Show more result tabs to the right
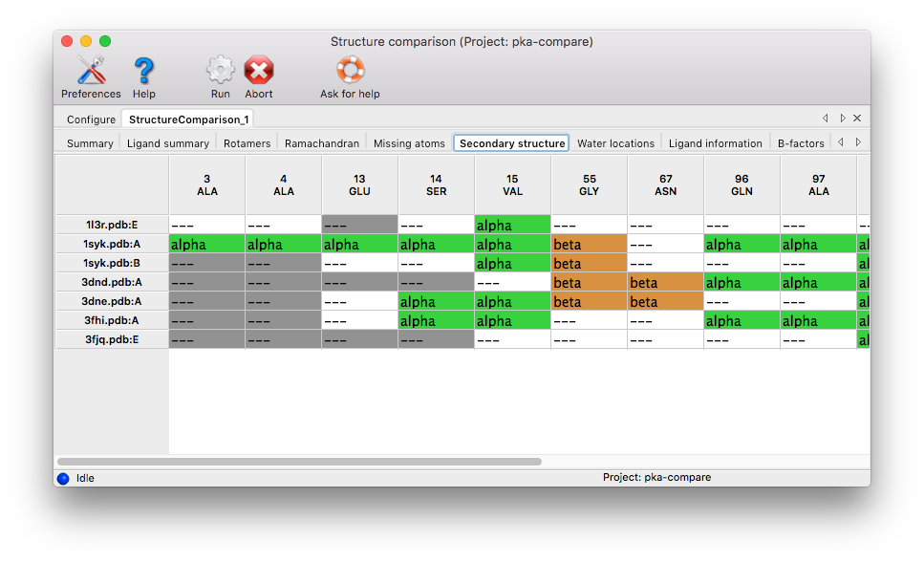Screen dimensions: 924x563 (858, 142)
